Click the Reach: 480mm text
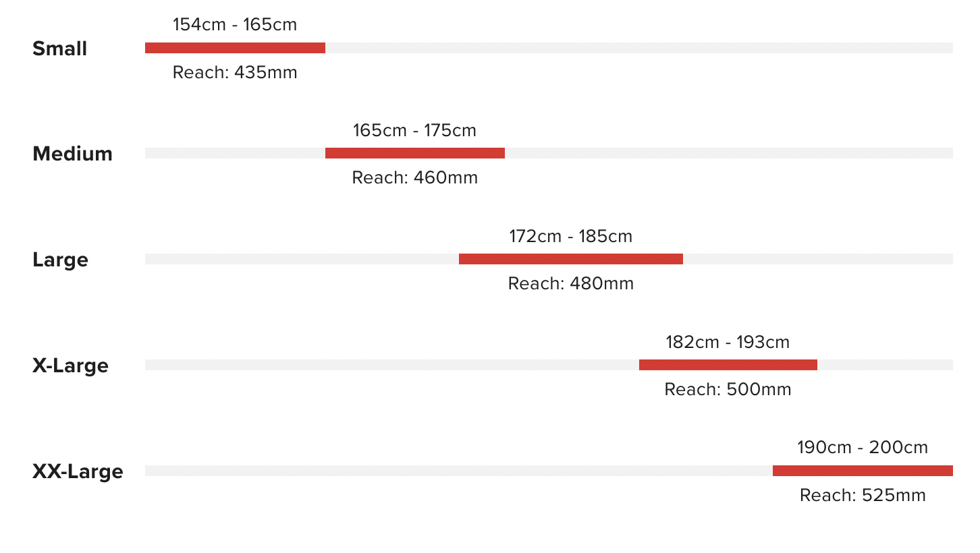The width and height of the screenshot is (980, 553). (571, 283)
